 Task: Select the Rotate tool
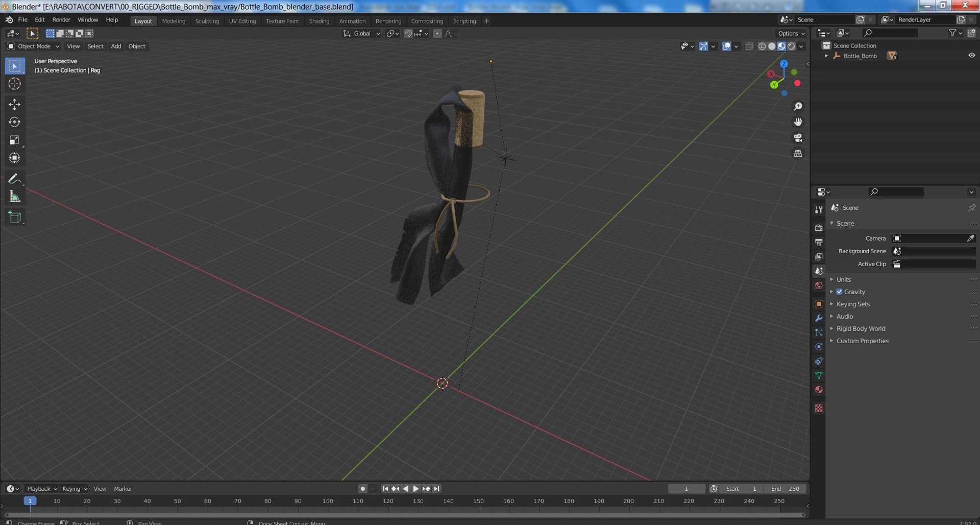click(x=14, y=122)
